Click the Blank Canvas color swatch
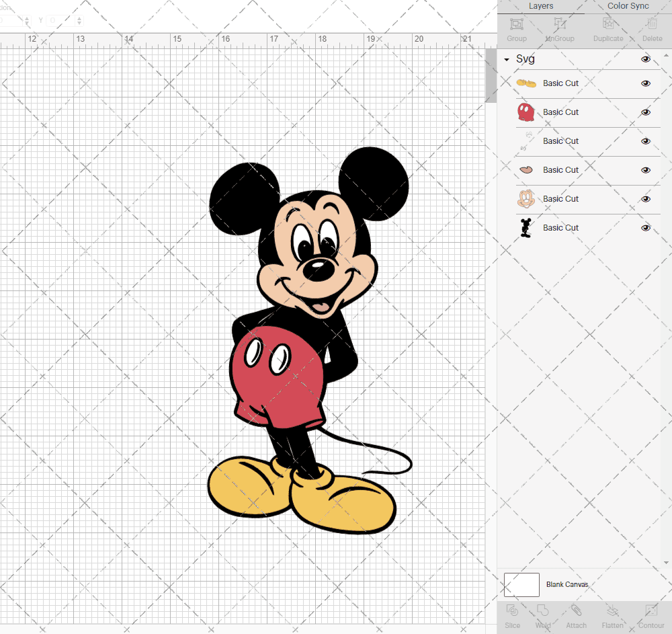The width and height of the screenshot is (672, 634). point(521,584)
